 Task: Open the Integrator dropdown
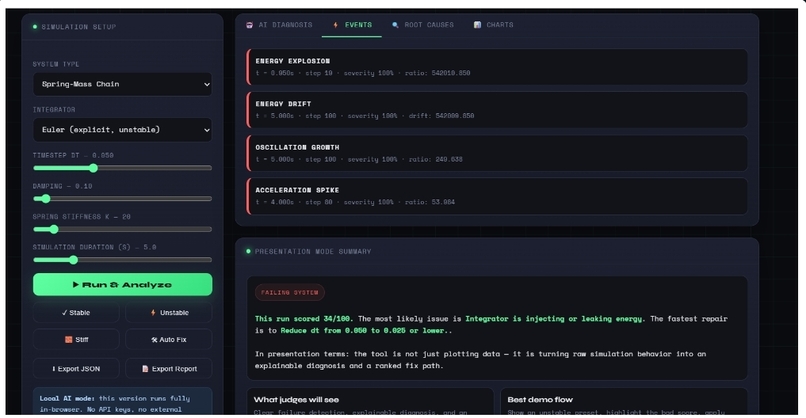click(x=122, y=130)
